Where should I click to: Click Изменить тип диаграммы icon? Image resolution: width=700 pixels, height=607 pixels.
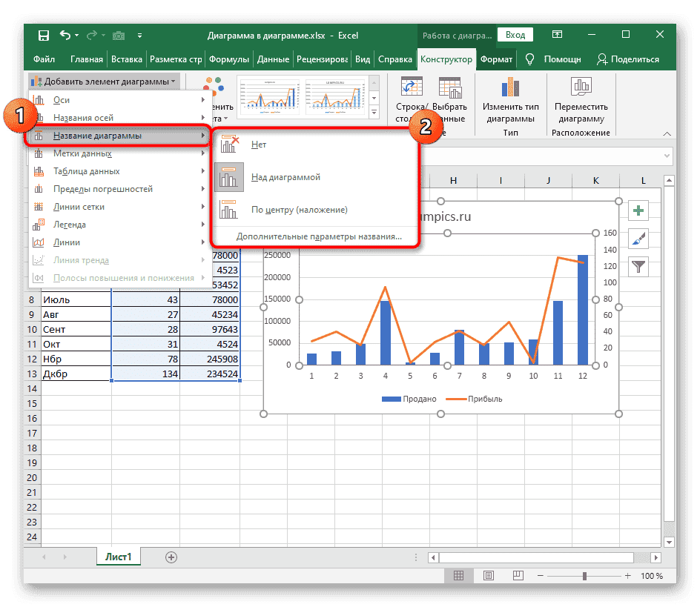pos(509,89)
